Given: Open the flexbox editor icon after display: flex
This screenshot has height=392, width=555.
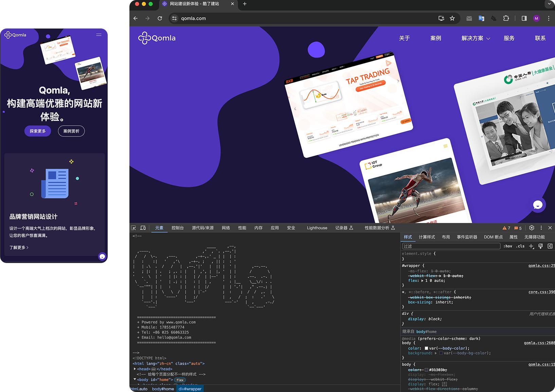Looking at the screenshot, I should [x=445, y=384].
